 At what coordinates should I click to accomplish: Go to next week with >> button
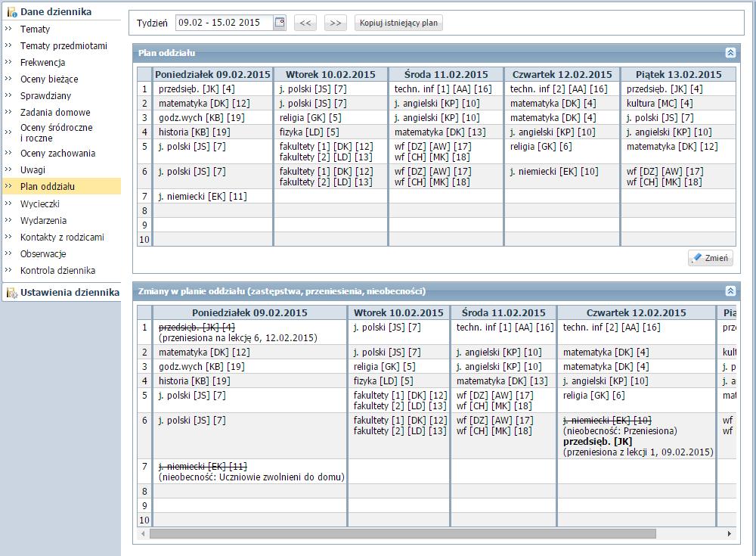pyautogui.click(x=336, y=23)
